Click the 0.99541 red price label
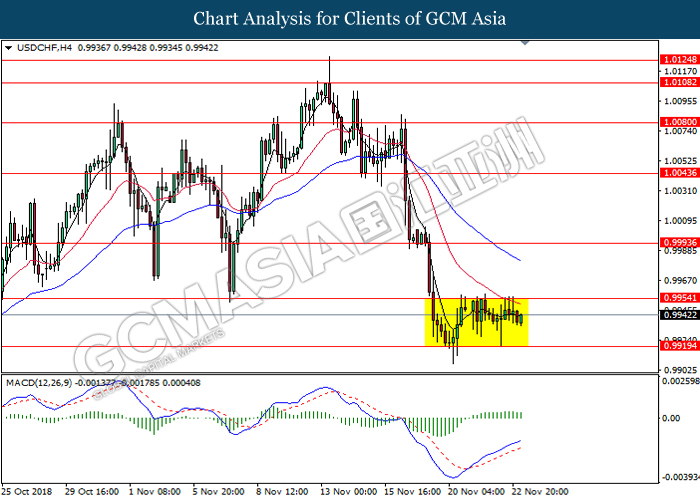The image size is (700, 500). pyautogui.click(x=679, y=298)
